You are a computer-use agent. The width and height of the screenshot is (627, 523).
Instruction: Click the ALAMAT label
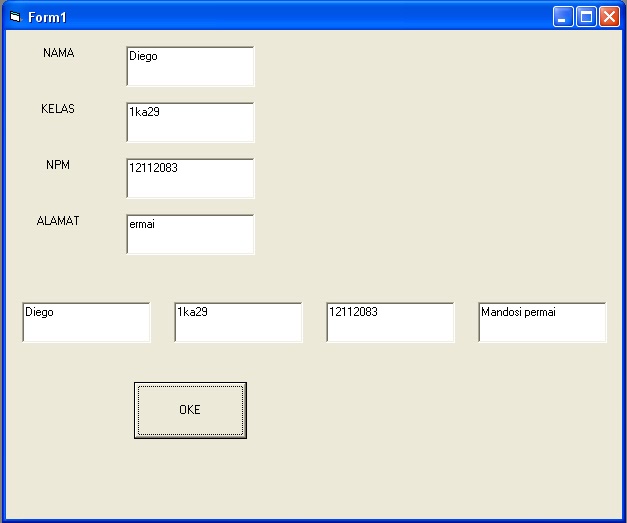[x=58, y=221]
